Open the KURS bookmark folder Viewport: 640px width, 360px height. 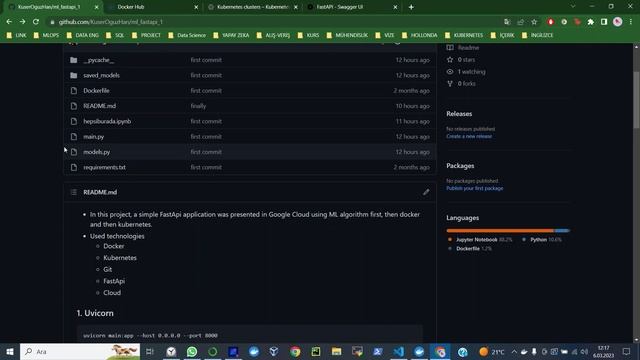309,36
